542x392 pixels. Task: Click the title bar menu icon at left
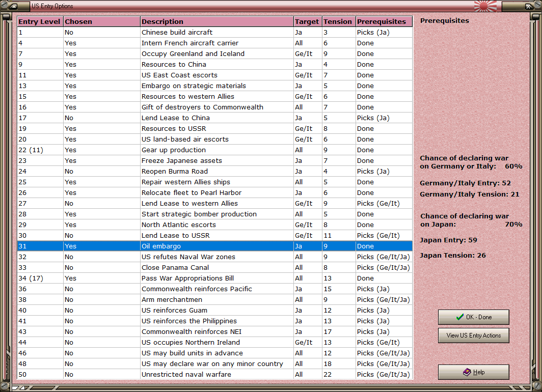pos(14,6)
